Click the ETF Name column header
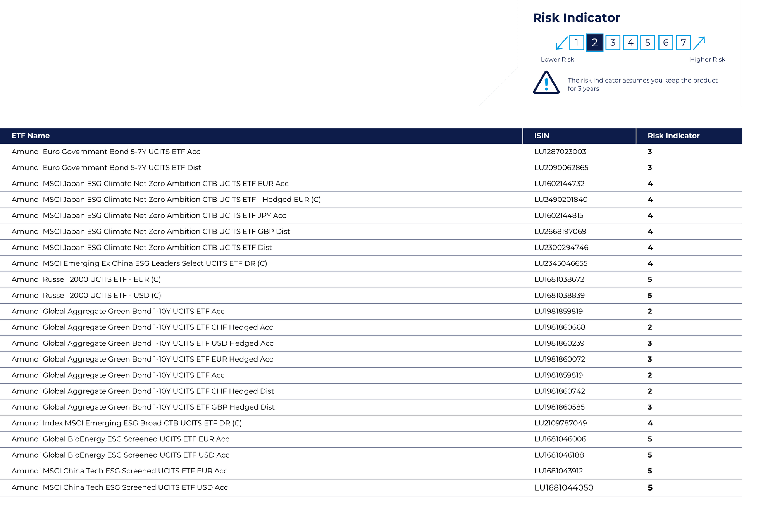The height and width of the screenshot is (532, 775). pos(31,136)
